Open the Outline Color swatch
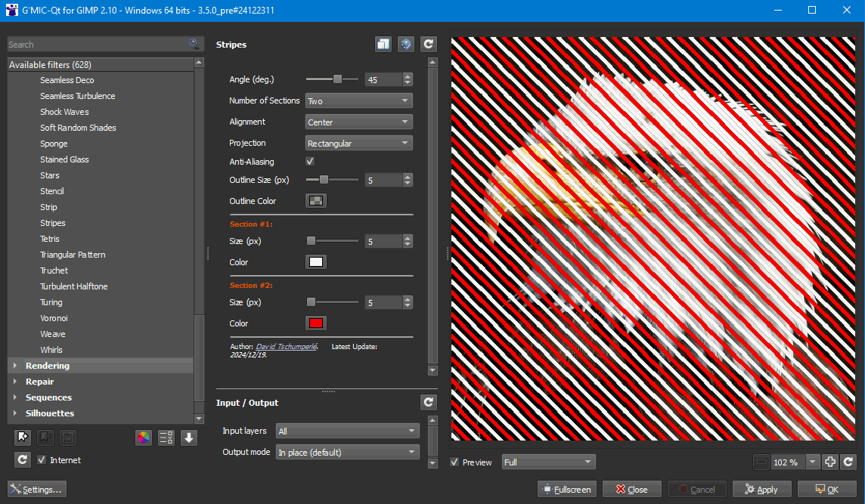865x504 pixels. tap(316, 201)
